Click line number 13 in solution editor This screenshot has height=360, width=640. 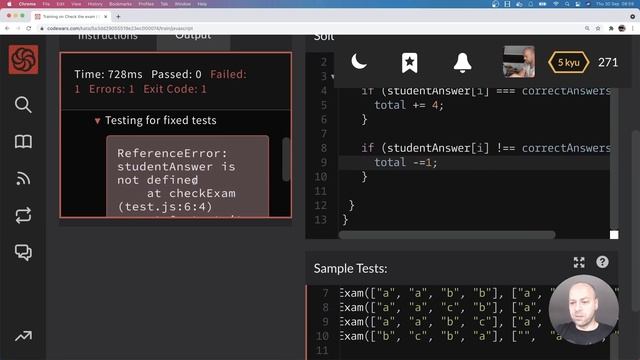[x=320, y=220]
